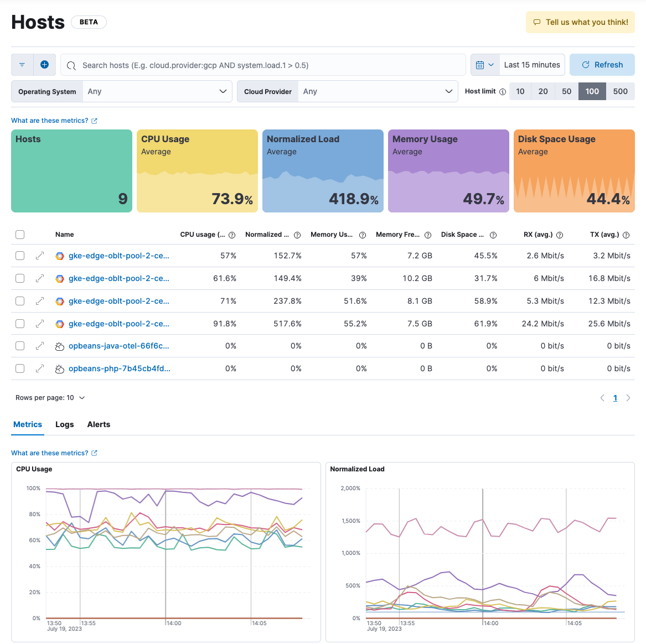Expand the Rows per page selector
The width and height of the screenshot is (646, 644).
click(x=50, y=397)
